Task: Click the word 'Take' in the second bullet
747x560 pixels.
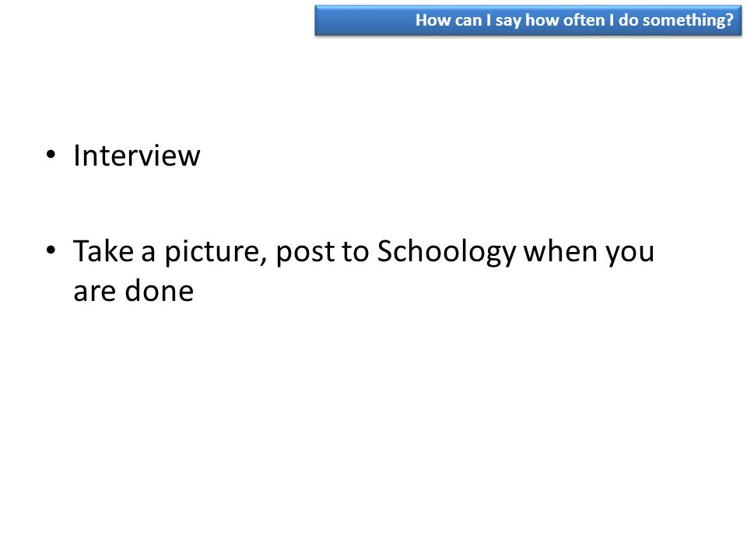Action: [103, 250]
